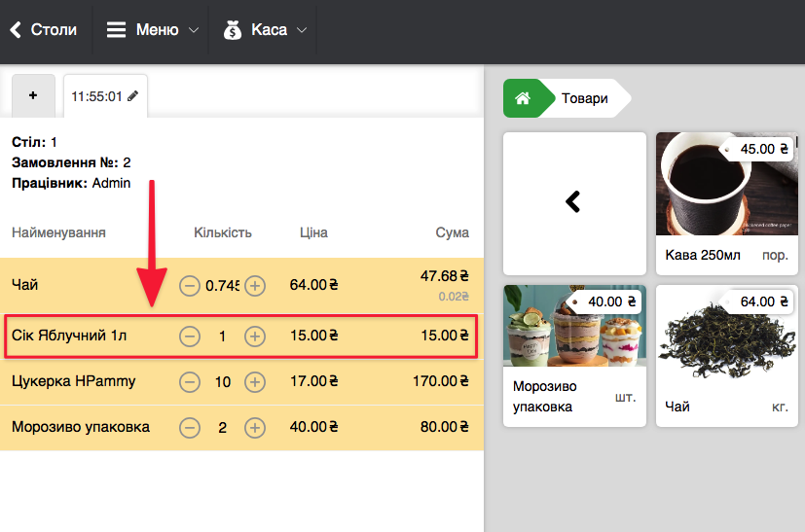Screen dimensions: 805x532
Task: Go back to Столи
Action: pyautogui.click(x=44, y=30)
